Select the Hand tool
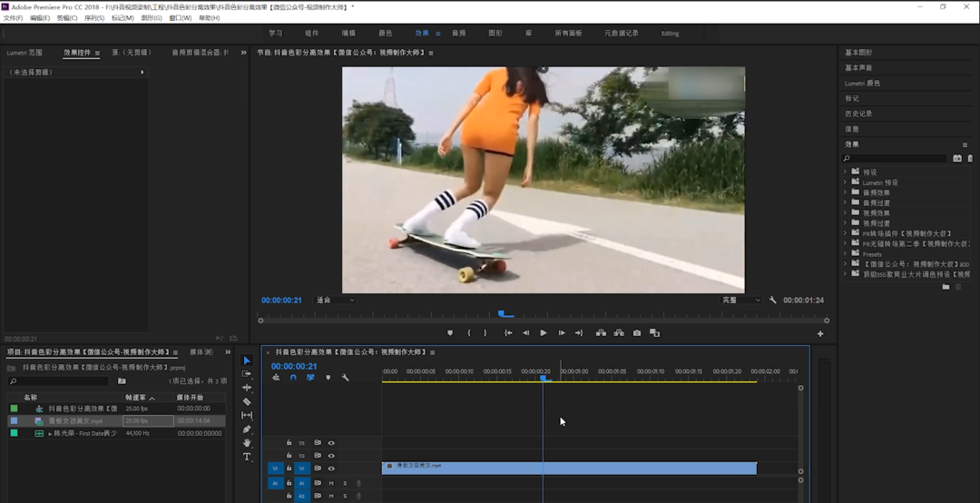 [247, 443]
